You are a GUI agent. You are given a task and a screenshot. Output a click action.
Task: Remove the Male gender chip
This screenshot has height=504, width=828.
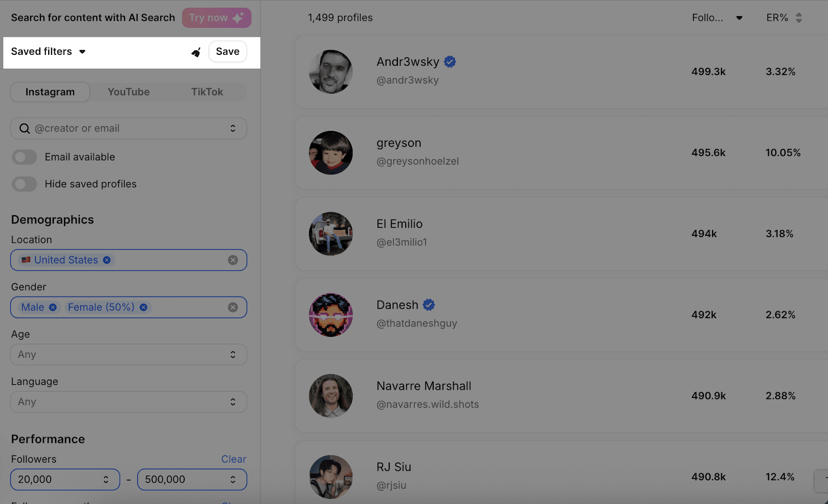click(53, 307)
